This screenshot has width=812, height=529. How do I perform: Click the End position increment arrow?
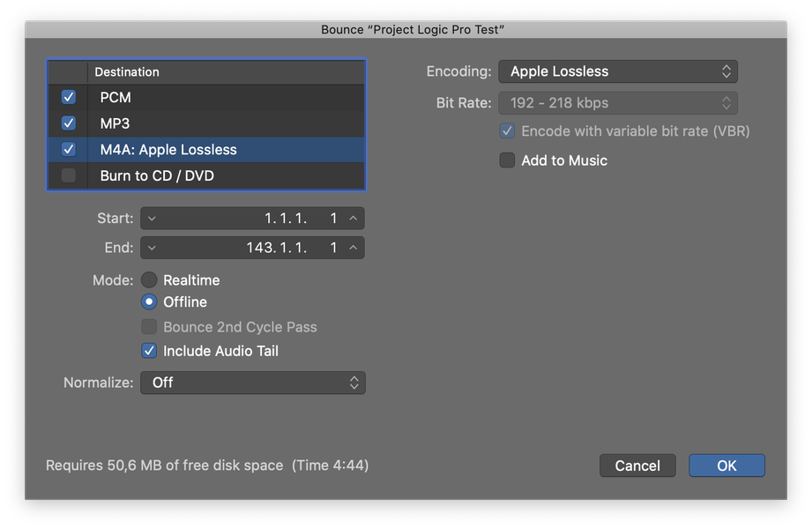[353, 249]
